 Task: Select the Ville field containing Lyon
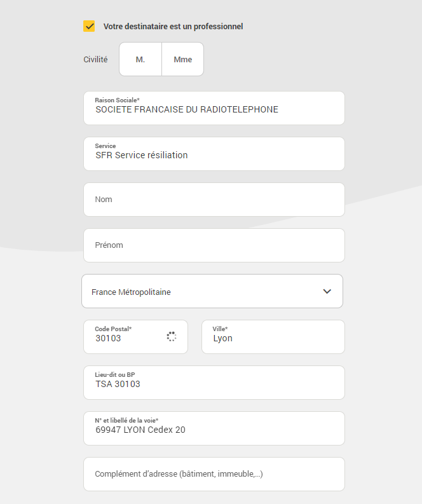(x=273, y=337)
